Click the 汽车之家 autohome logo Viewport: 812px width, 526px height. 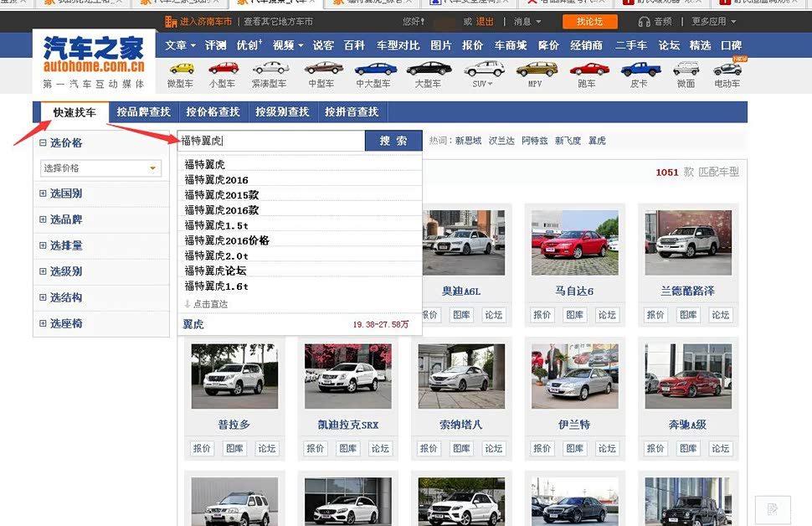94,54
